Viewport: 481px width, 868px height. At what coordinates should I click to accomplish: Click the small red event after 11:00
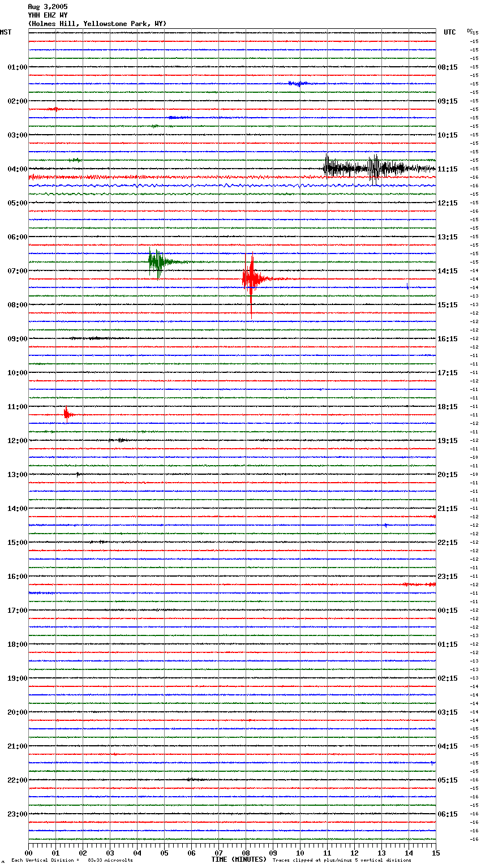point(68,415)
